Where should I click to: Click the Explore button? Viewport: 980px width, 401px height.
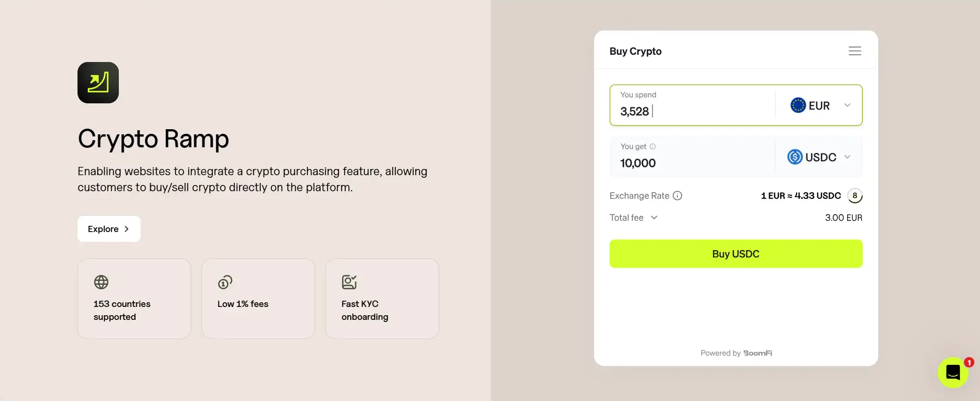pos(109,229)
